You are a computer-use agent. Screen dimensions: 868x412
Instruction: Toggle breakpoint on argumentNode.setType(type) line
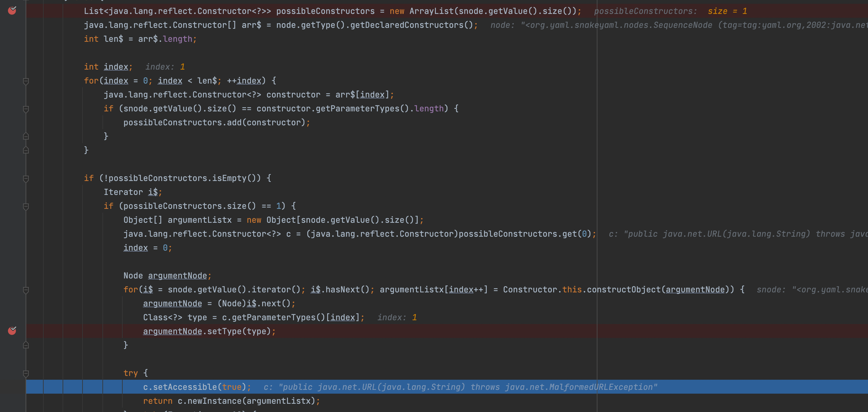click(12, 330)
